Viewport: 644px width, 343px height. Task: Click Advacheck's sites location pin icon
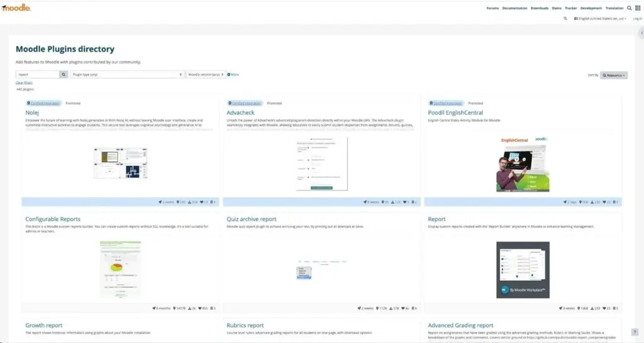click(x=383, y=202)
